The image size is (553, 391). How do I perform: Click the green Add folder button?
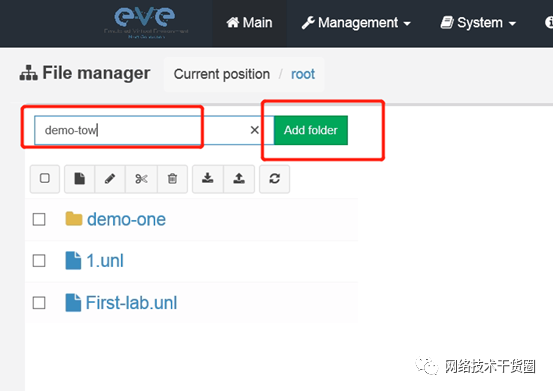(311, 130)
